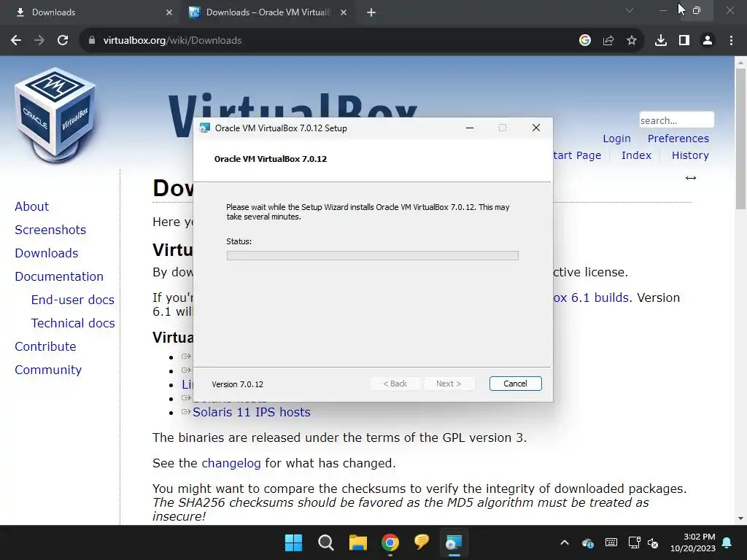Click Chrome icon in taskbar
747x560 pixels.
click(390, 542)
